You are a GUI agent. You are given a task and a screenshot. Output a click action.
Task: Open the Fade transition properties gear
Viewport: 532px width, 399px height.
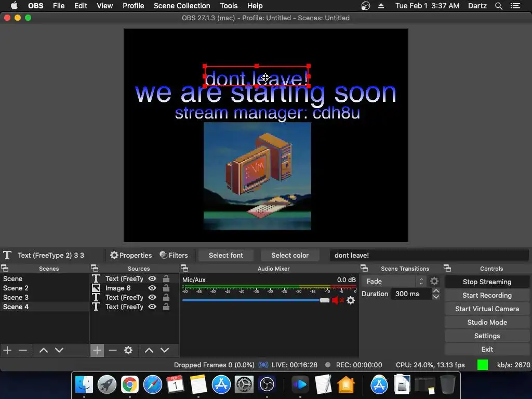coord(434,281)
